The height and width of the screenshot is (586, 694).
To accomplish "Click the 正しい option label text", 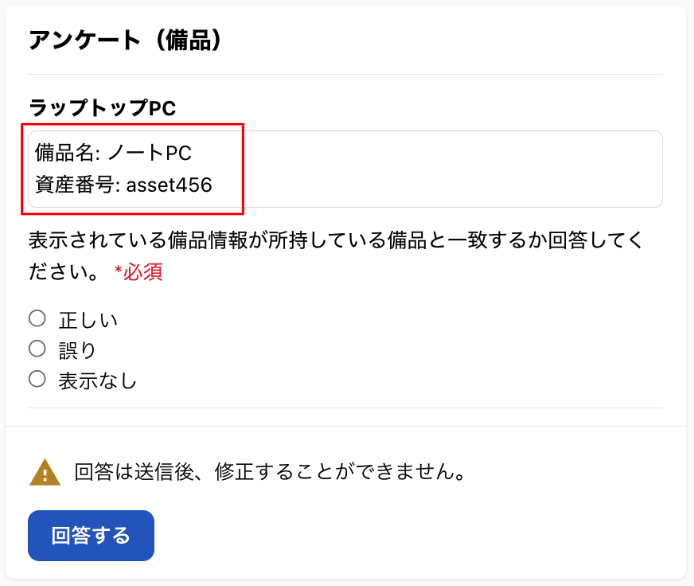I will coord(88,320).
